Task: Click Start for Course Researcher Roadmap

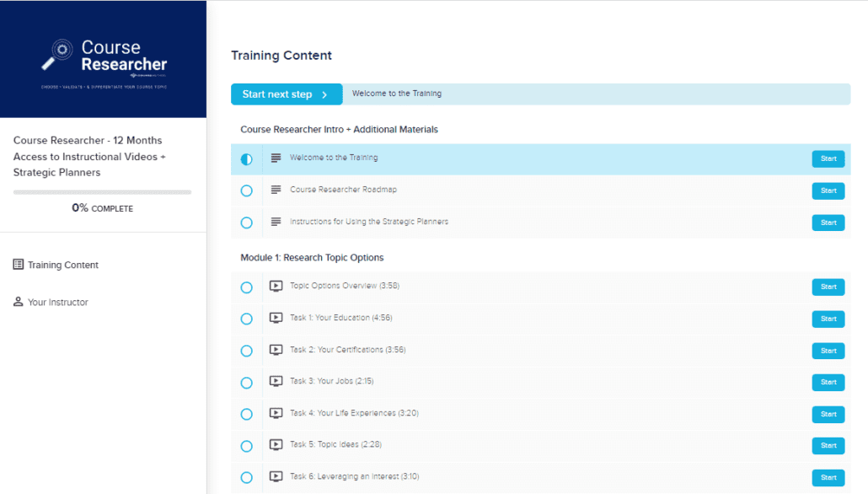Action: click(x=828, y=191)
